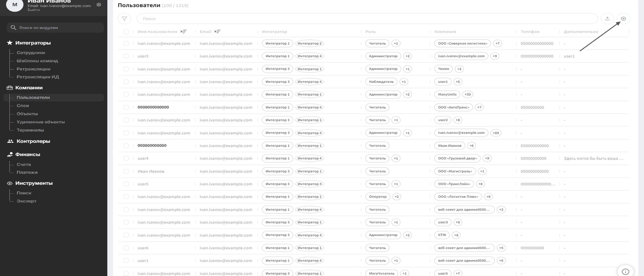This screenshot has height=276, width=644.
Task: Add a new user with the plus icon
Action: click(623, 19)
